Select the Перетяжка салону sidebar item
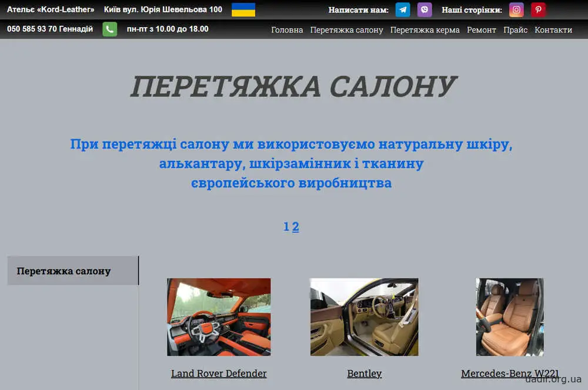Viewport: 588px width, 390px height. coord(64,271)
